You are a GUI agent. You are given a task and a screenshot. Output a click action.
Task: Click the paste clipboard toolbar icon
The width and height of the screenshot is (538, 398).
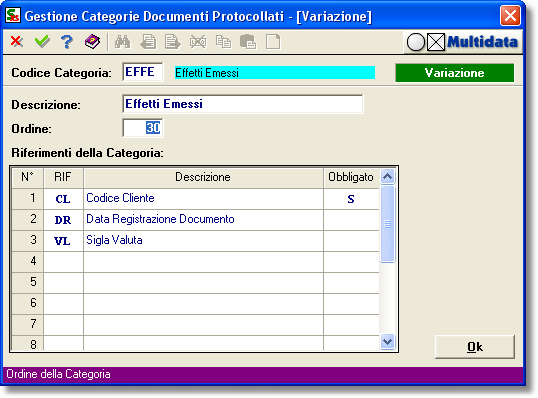pyautogui.click(x=248, y=42)
